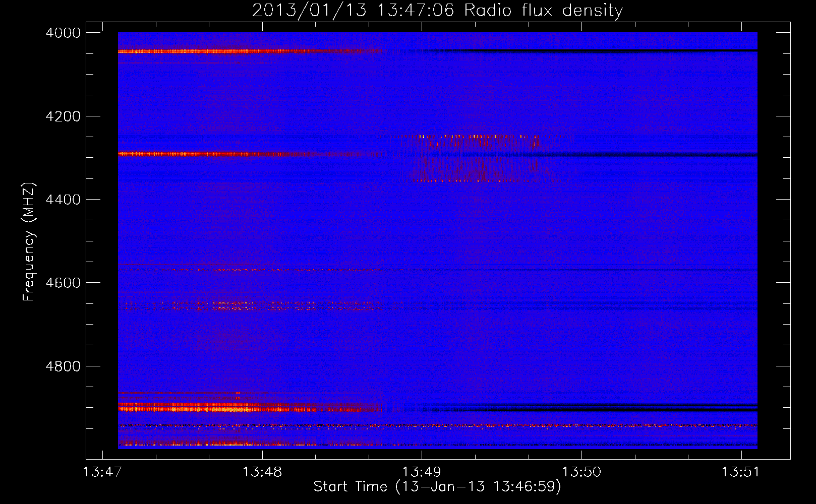Select the 13:47 time axis label
Viewport: 816px width, 504px height.
click(102, 472)
